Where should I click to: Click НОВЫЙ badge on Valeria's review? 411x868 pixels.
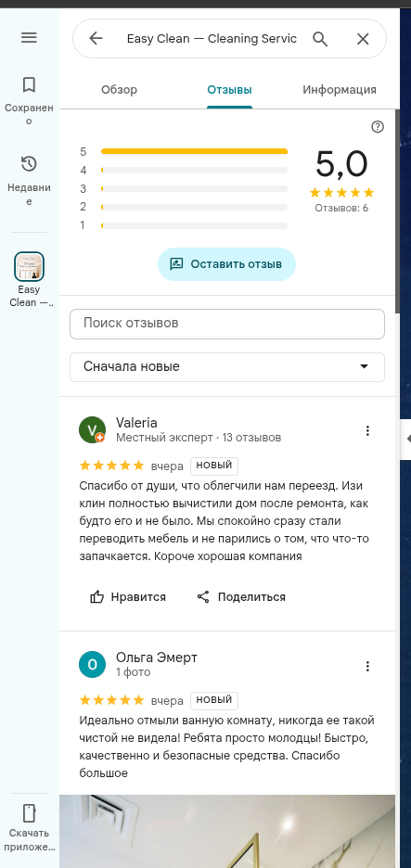(x=214, y=466)
